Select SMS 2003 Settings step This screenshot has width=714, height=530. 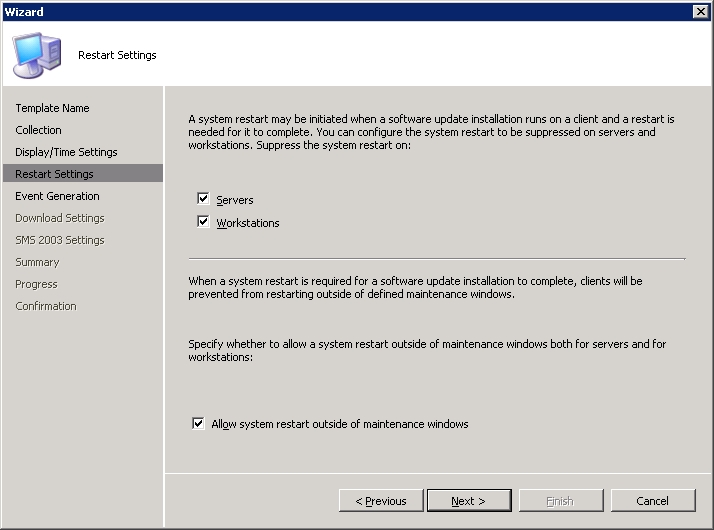coord(60,240)
